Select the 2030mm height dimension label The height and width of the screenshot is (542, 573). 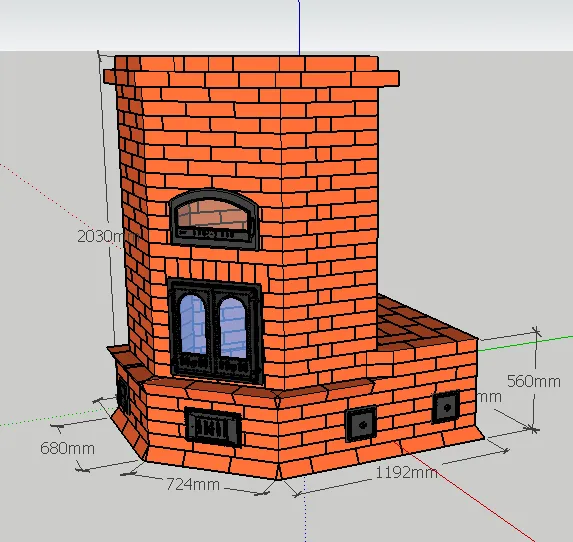[106, 237]
